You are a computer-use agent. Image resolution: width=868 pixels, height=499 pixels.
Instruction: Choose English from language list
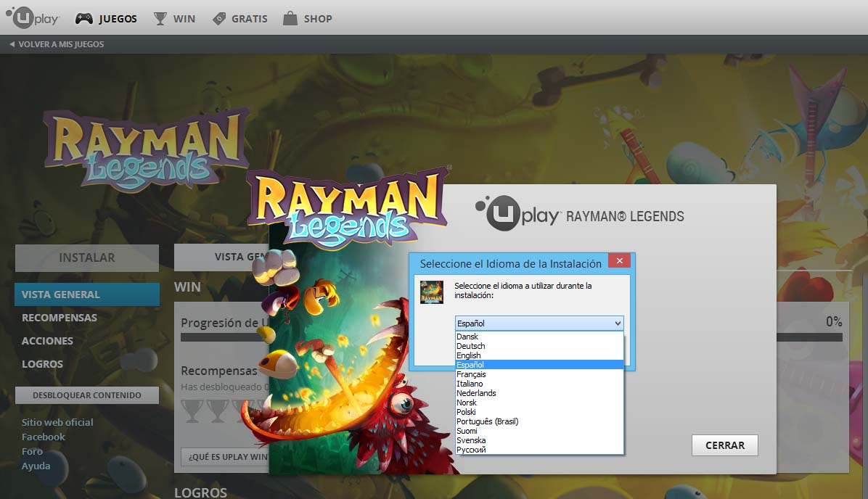point(539,355)
